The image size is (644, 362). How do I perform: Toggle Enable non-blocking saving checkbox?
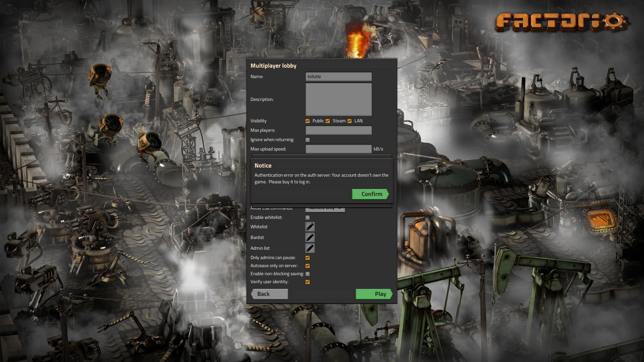(308, 274)
